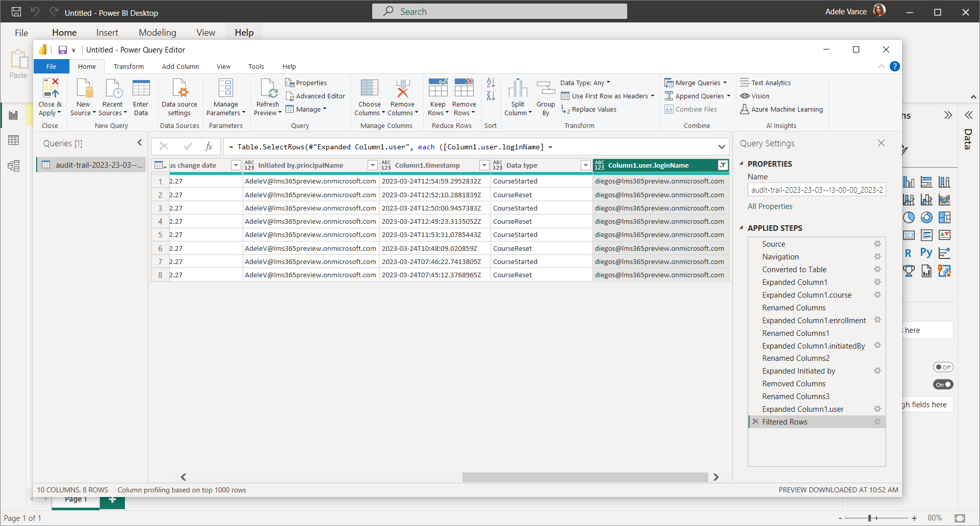Viewport: 980px width, 526px height.
Task: Delete the Filtered Rows applied step
Action: (x=755, y=422)
